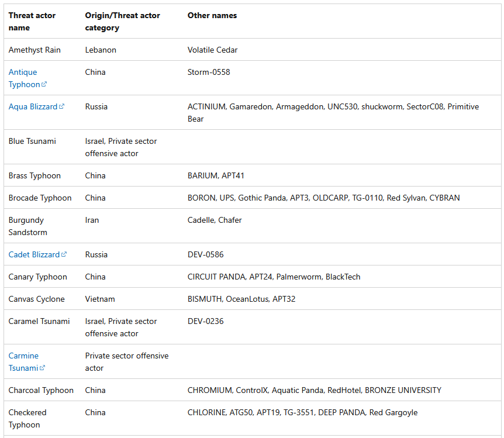Image resolution: width=504 pixels, height=438 pixels.
Task: Select the 'Storm-0558' cell
Action: click(209, 72)
